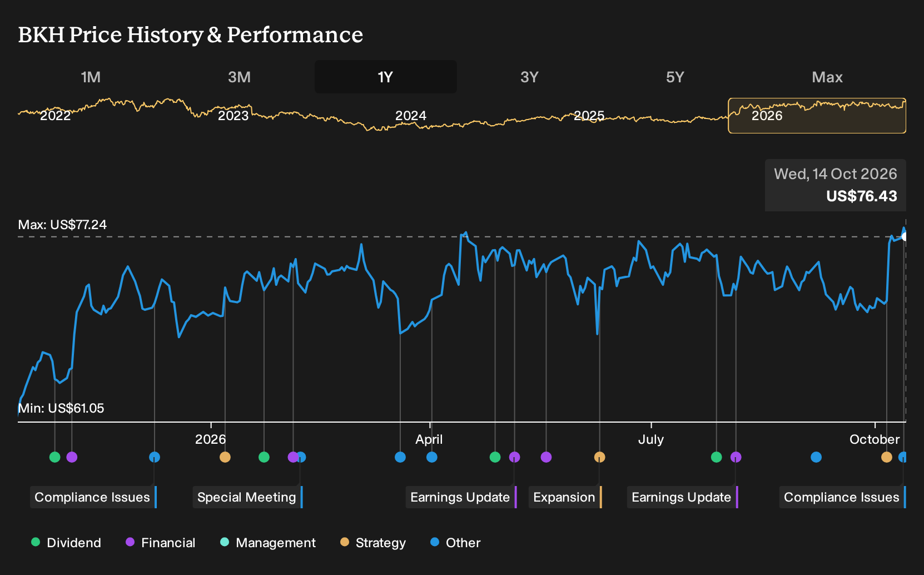The image size is (924, 575).
Task: Click the last blue dot at chart's right edge
Action: [903, 457]
